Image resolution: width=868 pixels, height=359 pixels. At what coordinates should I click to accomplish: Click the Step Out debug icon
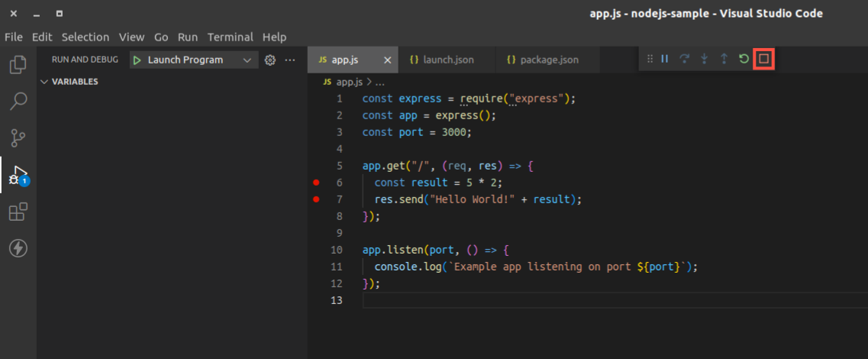tap(724, 59)
